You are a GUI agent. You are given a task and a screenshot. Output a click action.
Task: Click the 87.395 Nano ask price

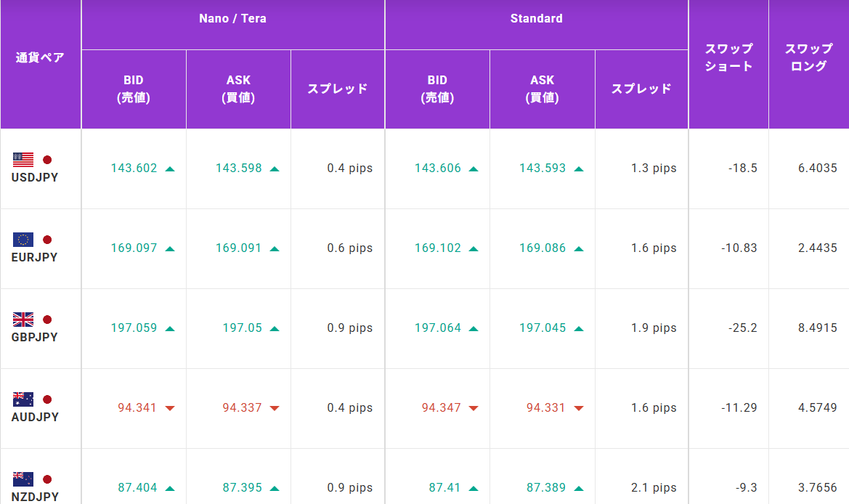point(242,488)
